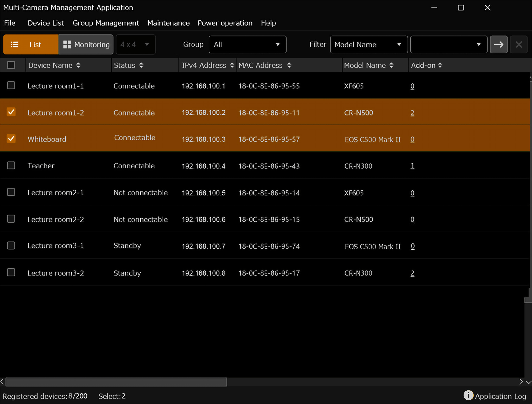The image size is (532, 404).
Task: Click the horizontal scrollbar thumb
Action: pyautogui.click(x=116, y=382)
